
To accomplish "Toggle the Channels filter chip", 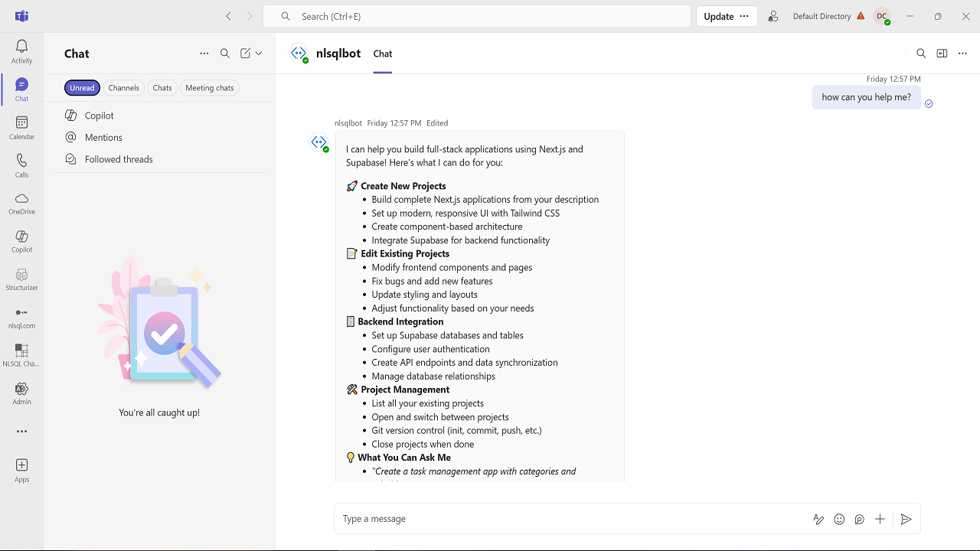I will (123, 88).
